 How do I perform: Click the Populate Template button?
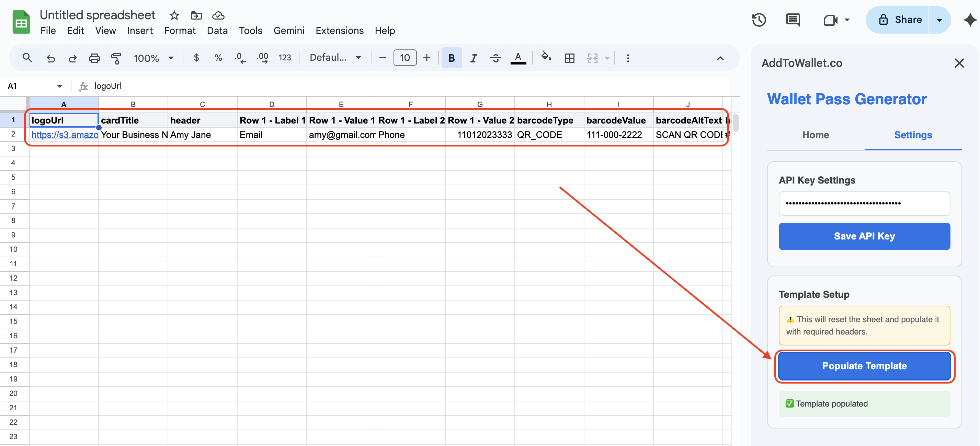pos(864,366)
